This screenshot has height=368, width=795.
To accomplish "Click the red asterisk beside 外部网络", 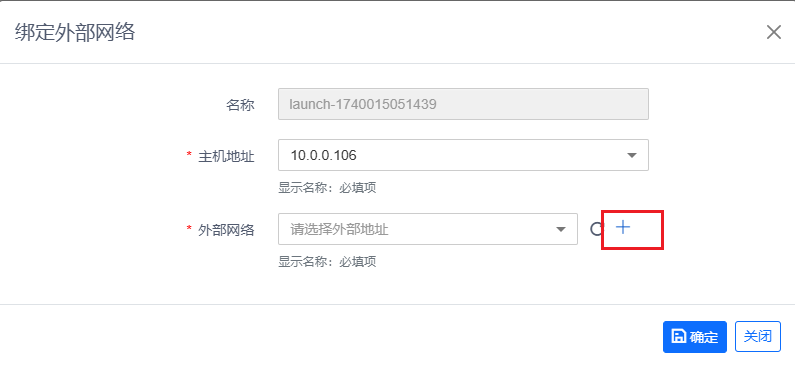I will pyautogui.click(x=190, y=230).
